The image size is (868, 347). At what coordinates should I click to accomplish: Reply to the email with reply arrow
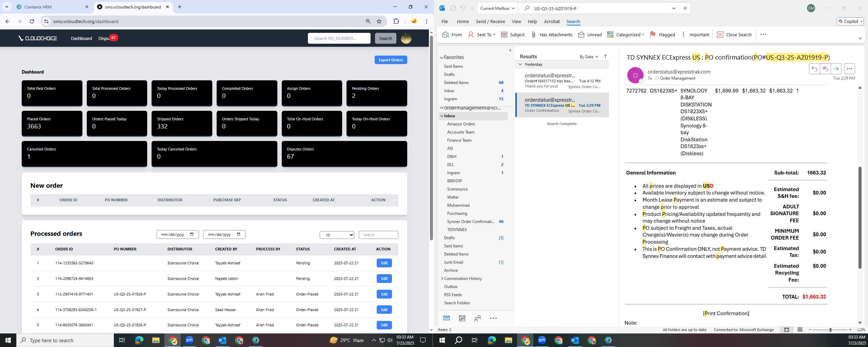coord(814,69)
